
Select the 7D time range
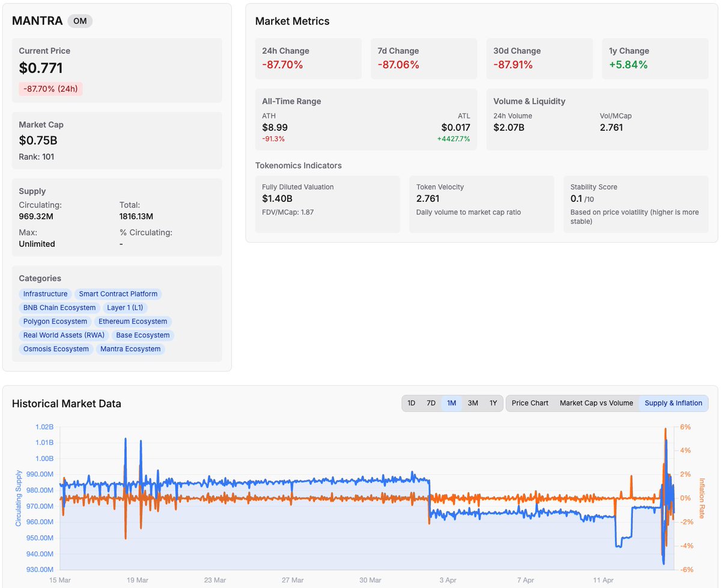click(x=431, y=403)
